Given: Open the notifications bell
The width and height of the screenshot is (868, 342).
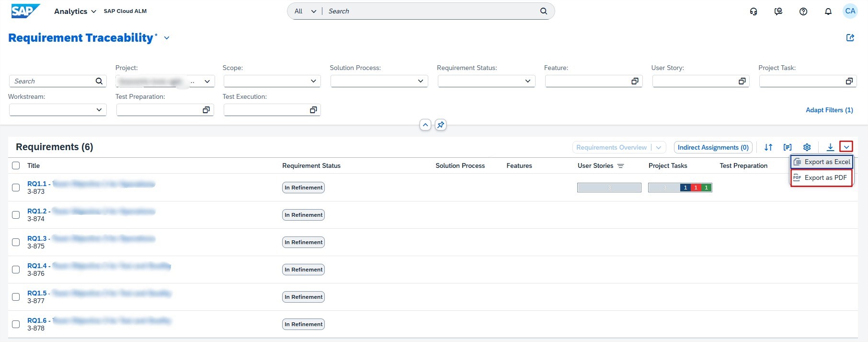Looking at the screenshot, I should pos(828,12).
